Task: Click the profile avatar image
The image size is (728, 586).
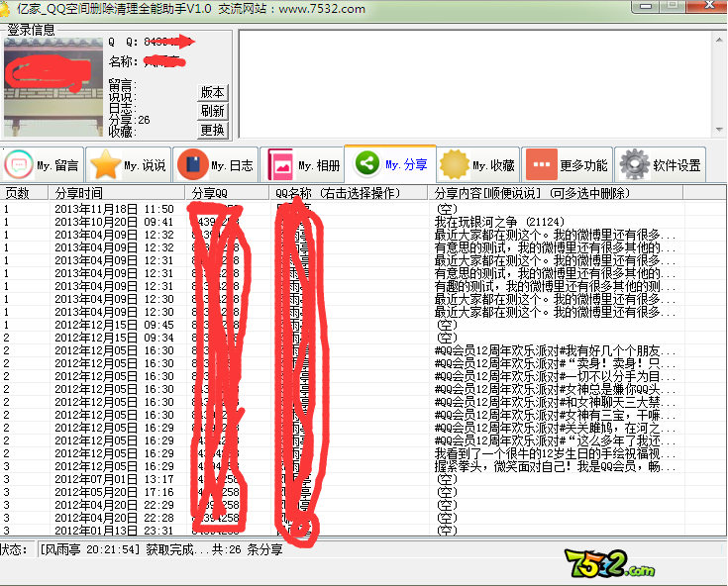Action: tap(53, 87)
